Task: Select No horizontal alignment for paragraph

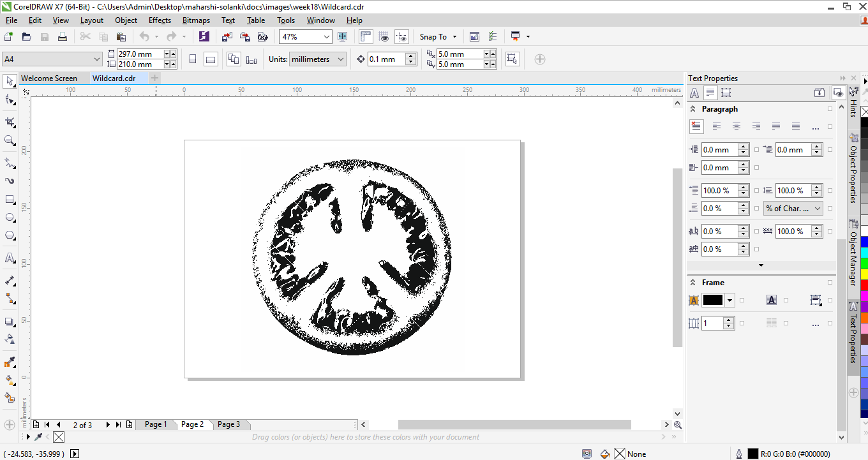Action: click(696, 126)
